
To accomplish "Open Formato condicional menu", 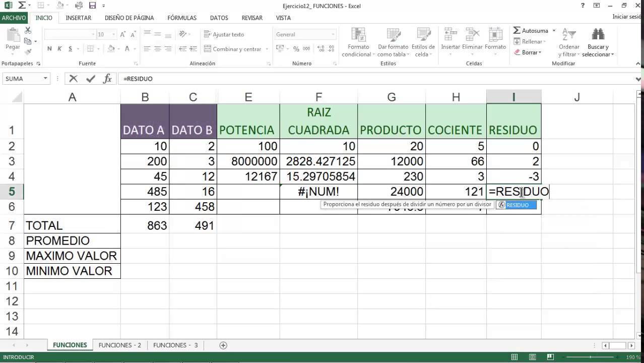I will click(x=358, y=42).
